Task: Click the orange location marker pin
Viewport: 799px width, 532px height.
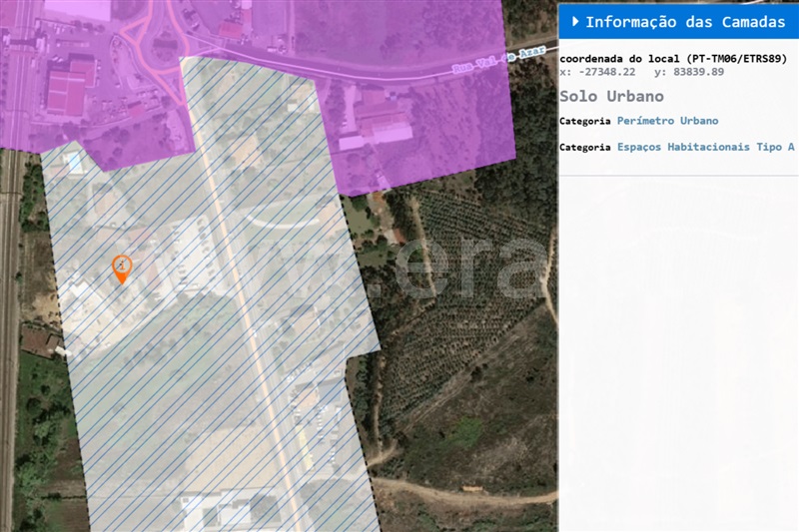Action: 121,268
